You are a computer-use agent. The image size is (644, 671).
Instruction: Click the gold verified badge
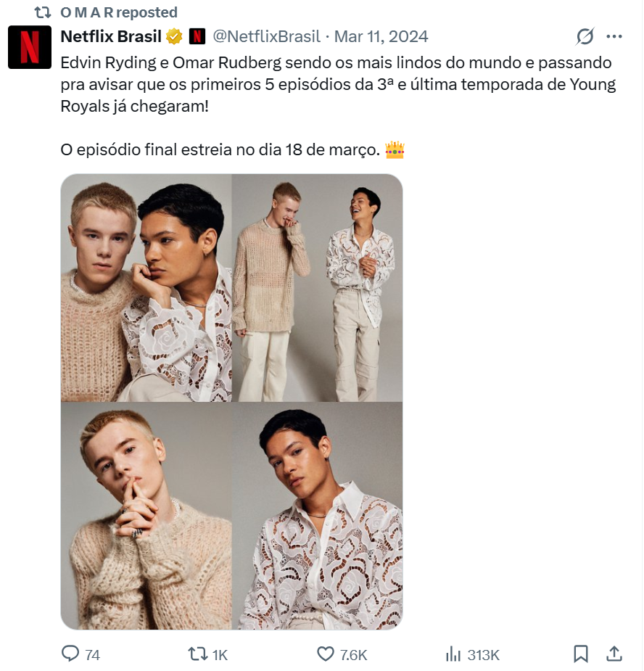click(x=174, y=36)
